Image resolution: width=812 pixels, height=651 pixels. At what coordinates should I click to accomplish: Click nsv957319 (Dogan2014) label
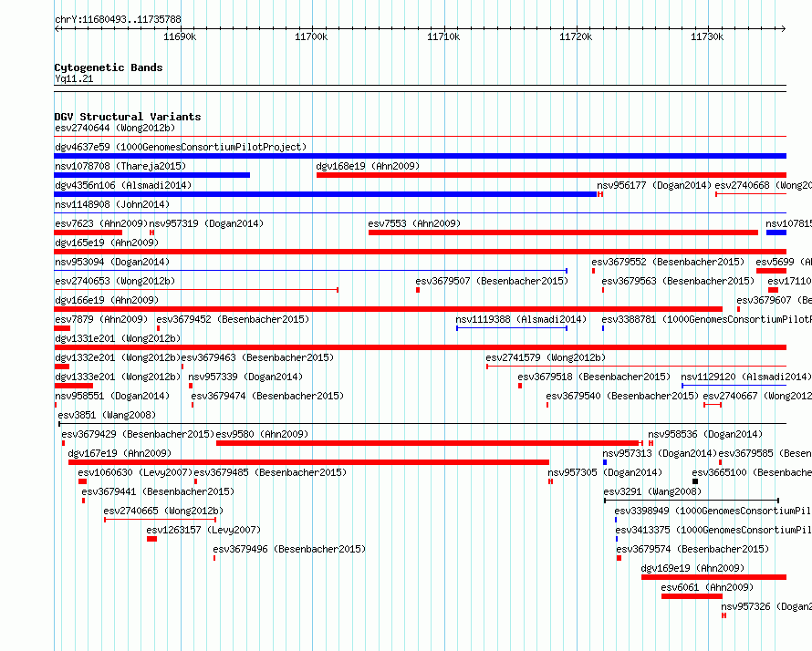click(x=206, y=223)
